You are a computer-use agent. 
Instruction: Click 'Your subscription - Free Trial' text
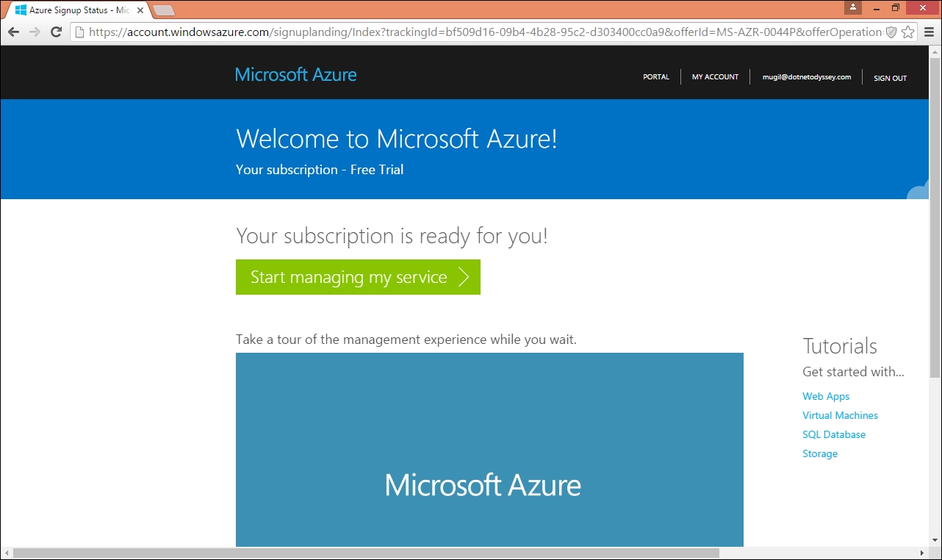320,170
